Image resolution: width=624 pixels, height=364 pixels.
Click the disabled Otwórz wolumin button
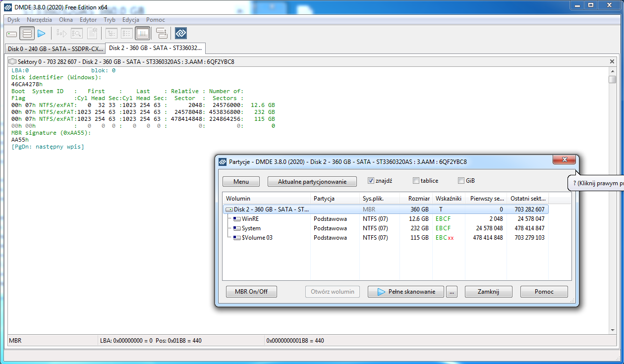(333, 292)
